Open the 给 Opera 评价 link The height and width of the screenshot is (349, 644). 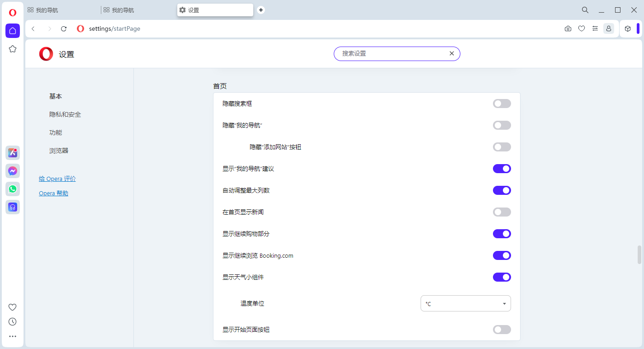[57, 179]
